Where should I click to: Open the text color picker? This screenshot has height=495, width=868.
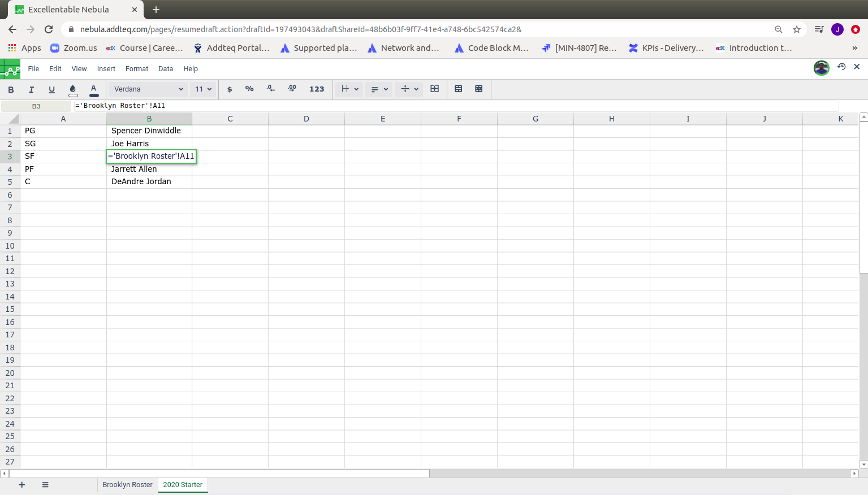[94, 89]
